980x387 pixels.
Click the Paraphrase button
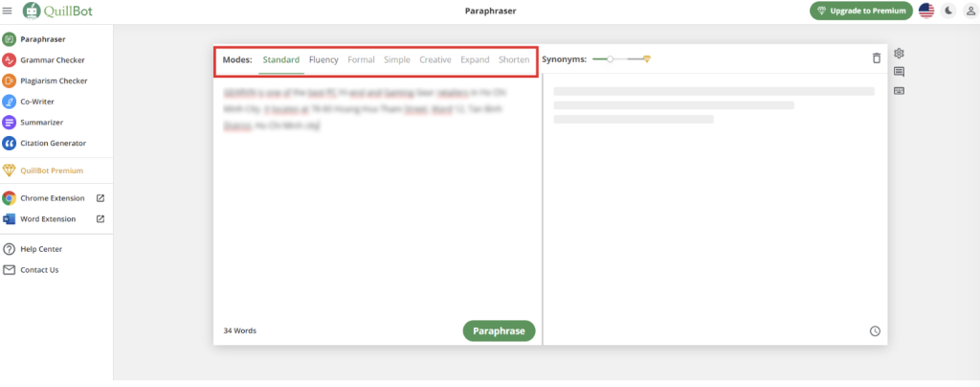[499, 330]
